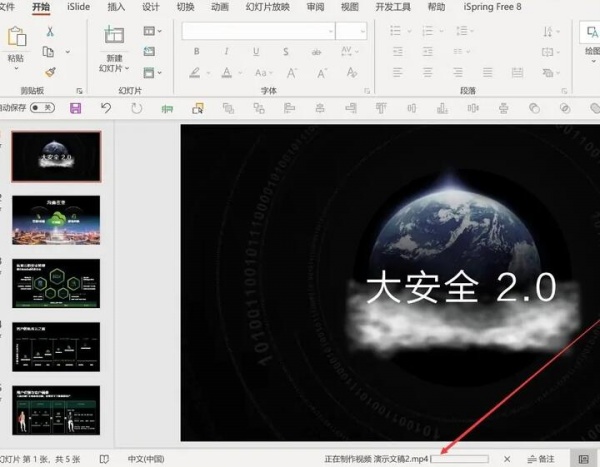Viewport: 600px width, 467px height.
Task: Click the numbered list icon
Action: [427, 31]
